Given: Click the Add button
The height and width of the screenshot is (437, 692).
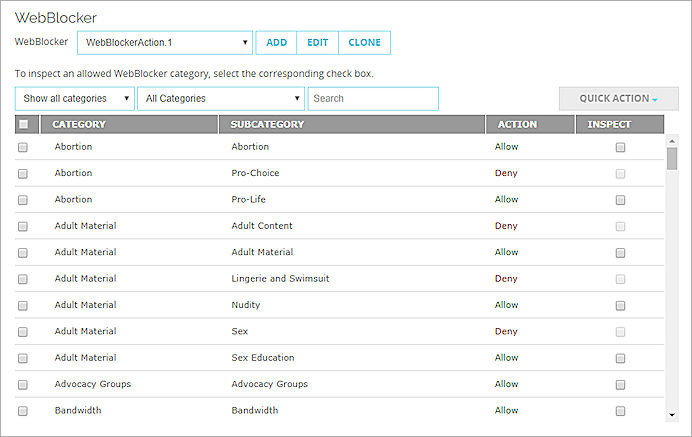Looking at the screenshot, I should 276,43.
